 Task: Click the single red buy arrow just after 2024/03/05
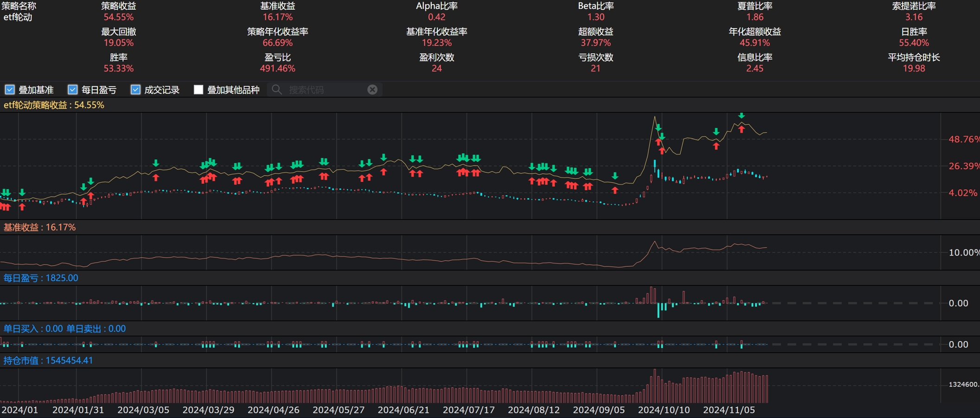pyautogui.click(x=156, y=178)
